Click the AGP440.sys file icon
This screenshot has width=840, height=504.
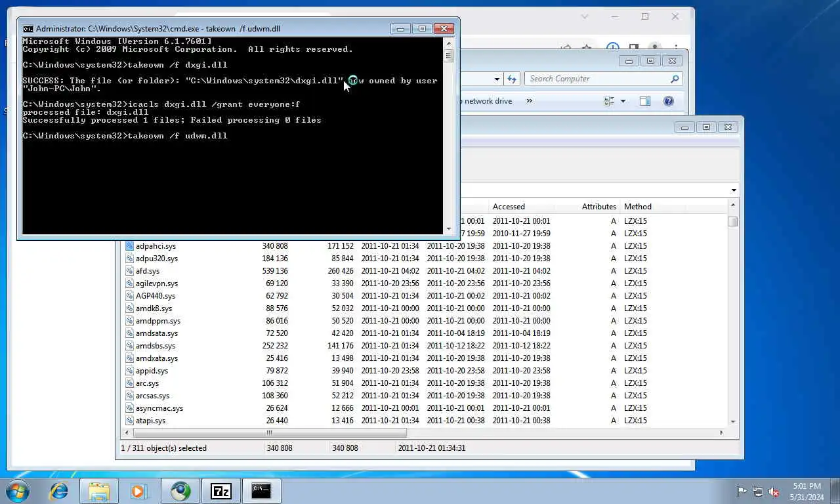coord(129,296)
